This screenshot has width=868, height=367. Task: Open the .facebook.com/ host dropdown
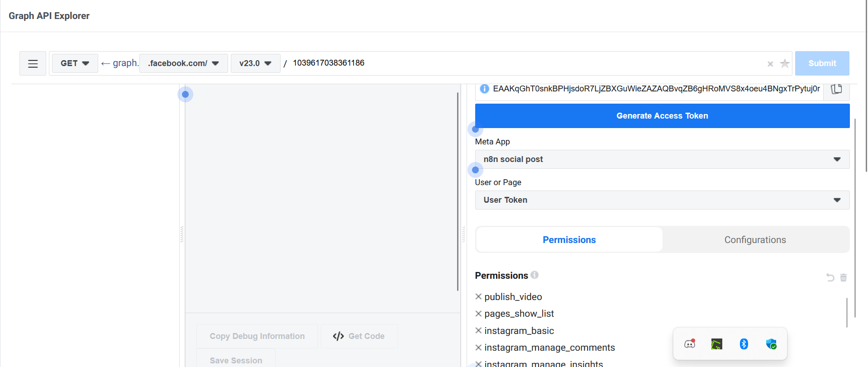click(x=184, y=63)
